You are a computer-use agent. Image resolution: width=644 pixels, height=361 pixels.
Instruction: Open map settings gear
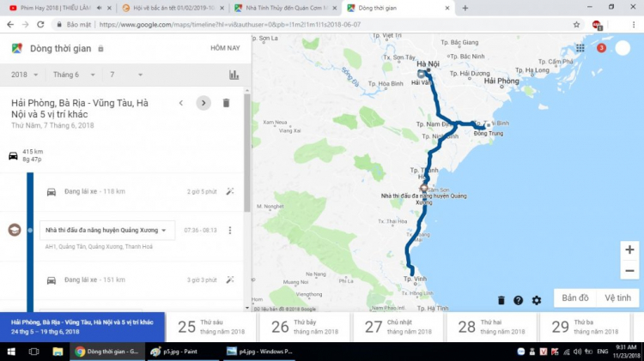coord(537,300)
